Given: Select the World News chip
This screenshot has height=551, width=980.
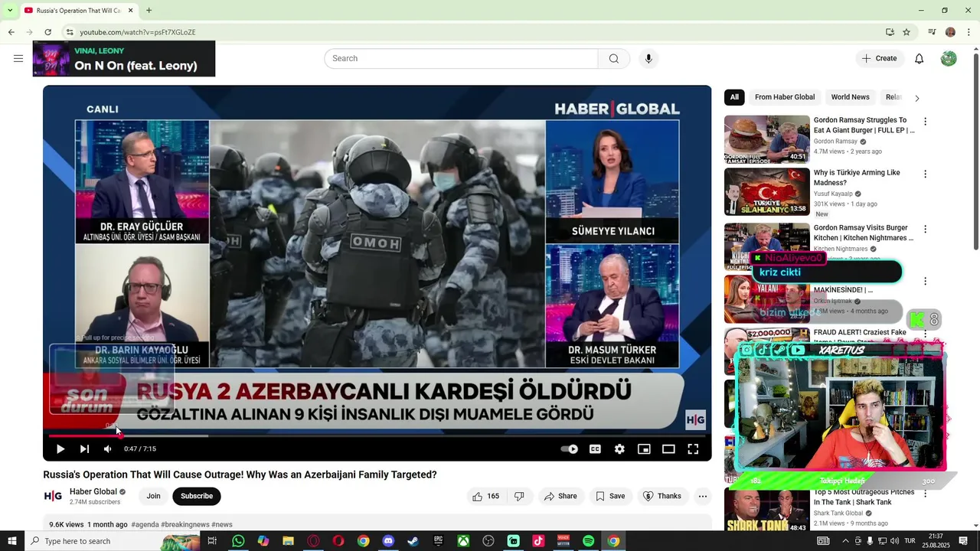Looking at the screenshot, I should click(x=850, y=97).
